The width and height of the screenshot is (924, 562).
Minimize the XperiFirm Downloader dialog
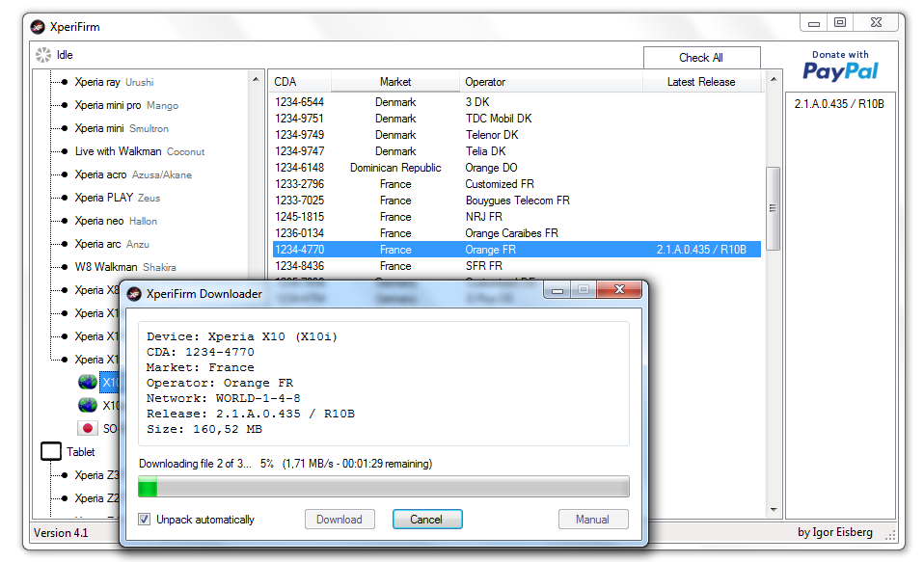pos(557,290)
